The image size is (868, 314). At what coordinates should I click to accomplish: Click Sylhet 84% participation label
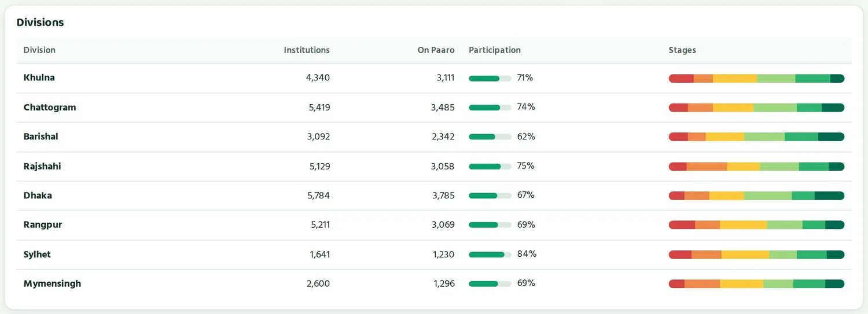tap(527, 254)
